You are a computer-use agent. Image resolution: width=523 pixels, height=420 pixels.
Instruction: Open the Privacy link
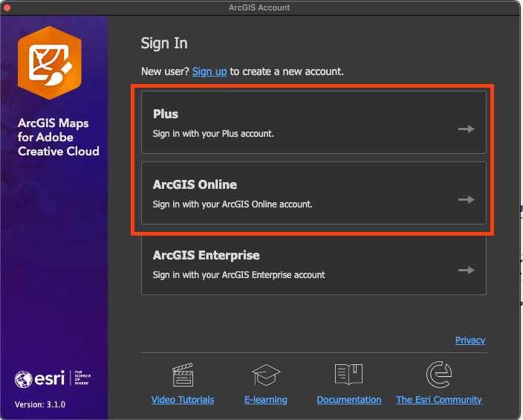point(470,340)
